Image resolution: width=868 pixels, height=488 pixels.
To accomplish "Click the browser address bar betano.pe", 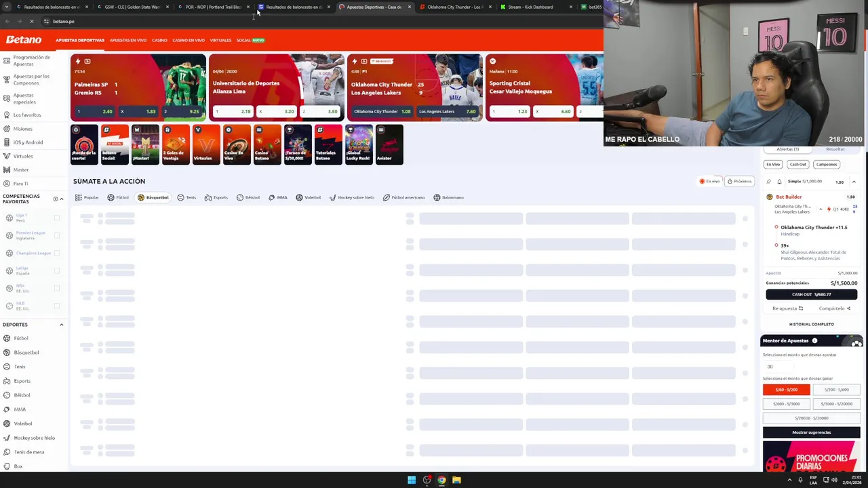I will point(64,22).
